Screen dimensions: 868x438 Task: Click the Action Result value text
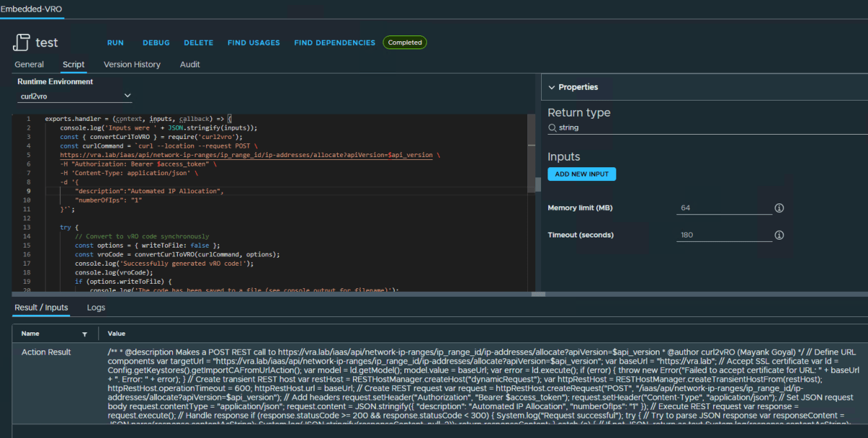coord(483,387)
